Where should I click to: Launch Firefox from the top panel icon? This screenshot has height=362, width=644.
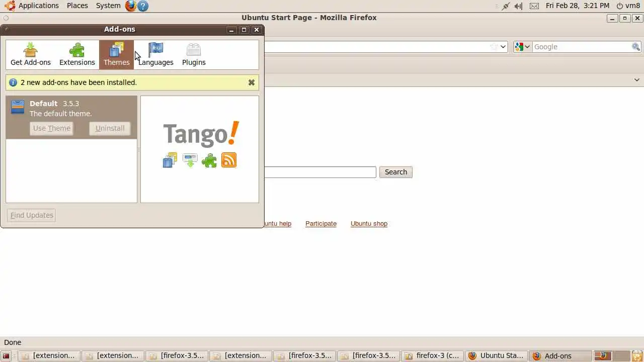pyautogui.click(x=131, y=6)
